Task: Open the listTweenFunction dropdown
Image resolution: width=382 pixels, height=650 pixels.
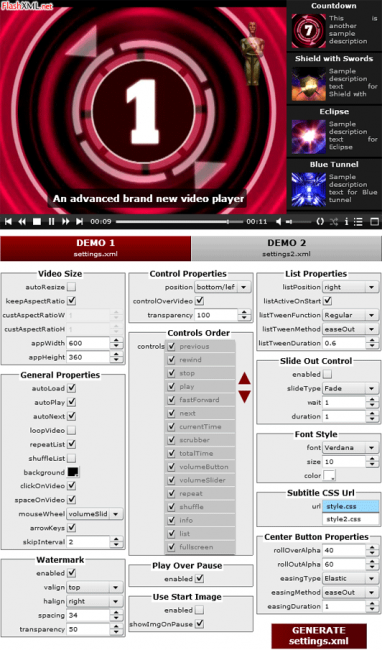Action: (x=351, y=315)
